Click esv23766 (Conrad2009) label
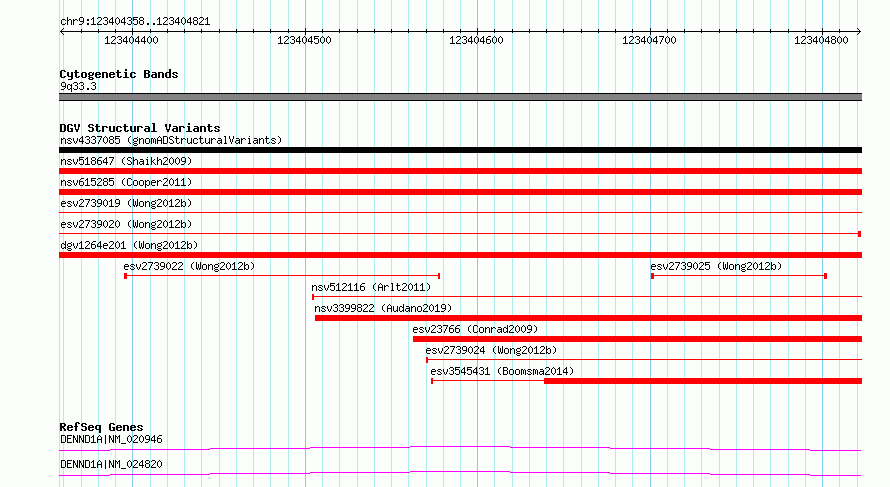The height and width of the screenshot is (487, 890). [475, 329]
